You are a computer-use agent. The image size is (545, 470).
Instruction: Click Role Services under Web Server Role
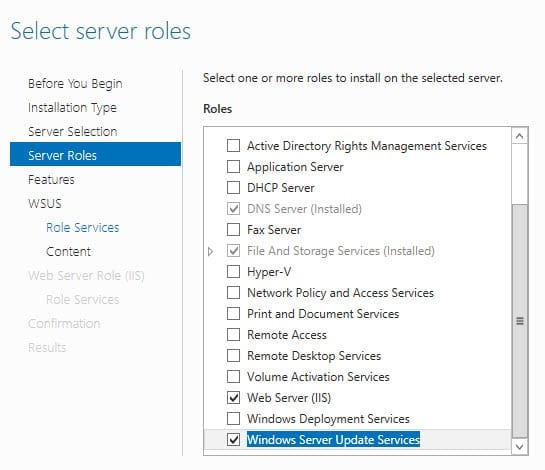coord(83,299)
